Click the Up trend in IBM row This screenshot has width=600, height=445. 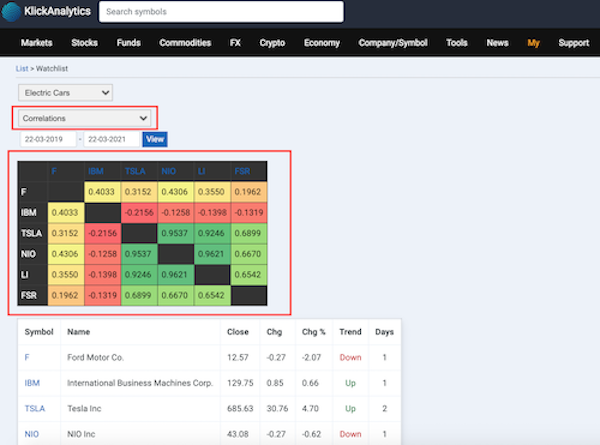[x=351, y=383]
